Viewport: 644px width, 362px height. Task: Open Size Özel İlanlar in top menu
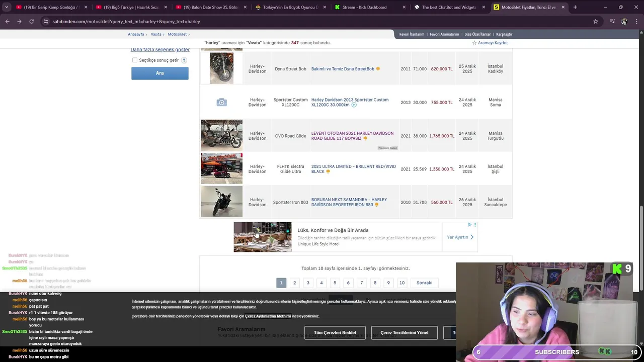click(477, 34)
